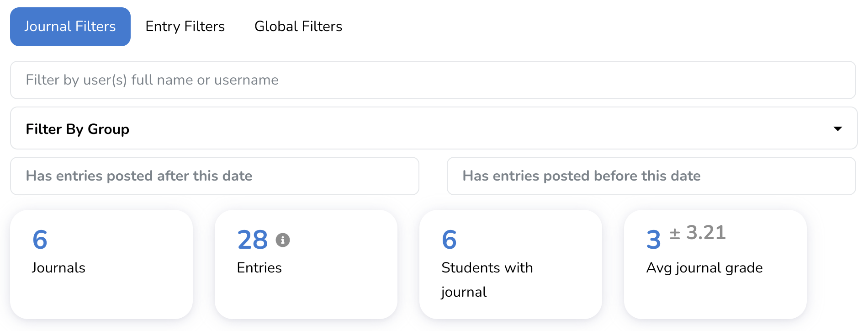Click the ± 3.21 deviation value
The image size is (868, 331).
[698, 233]
